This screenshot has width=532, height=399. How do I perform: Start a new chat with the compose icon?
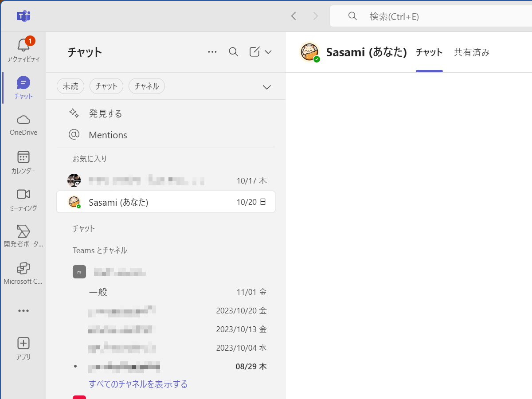(254, 51)
